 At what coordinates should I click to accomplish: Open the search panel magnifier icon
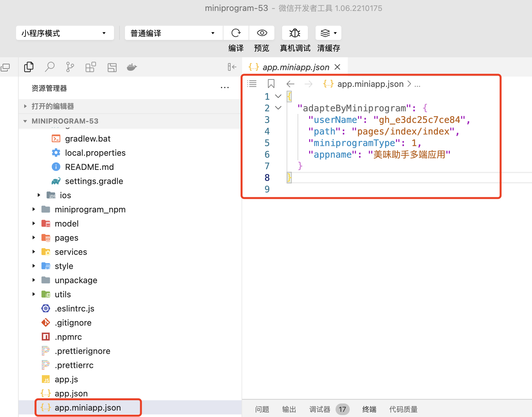tap(50, 67)
